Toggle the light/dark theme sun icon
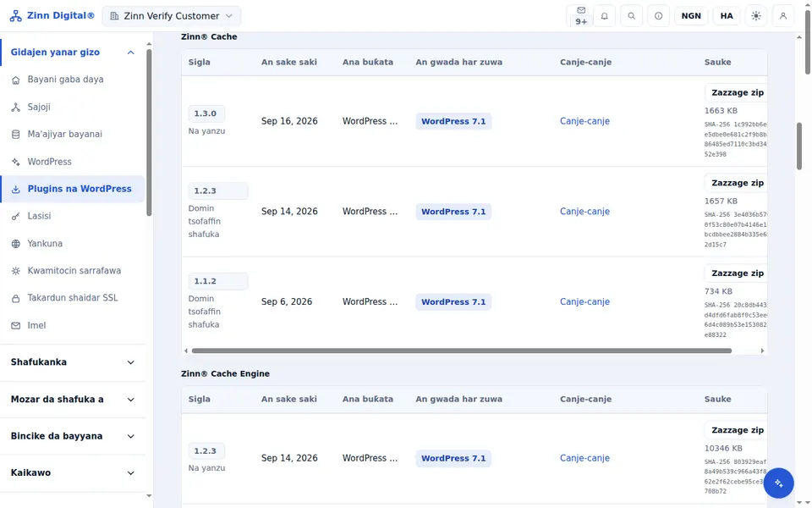Viewport: 812px width, 508px height. [x=756, y=16]
